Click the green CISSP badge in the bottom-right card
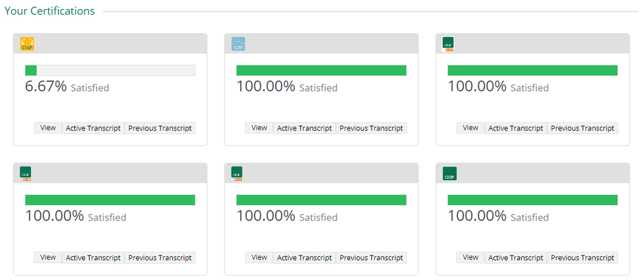 tap(449, 174)
